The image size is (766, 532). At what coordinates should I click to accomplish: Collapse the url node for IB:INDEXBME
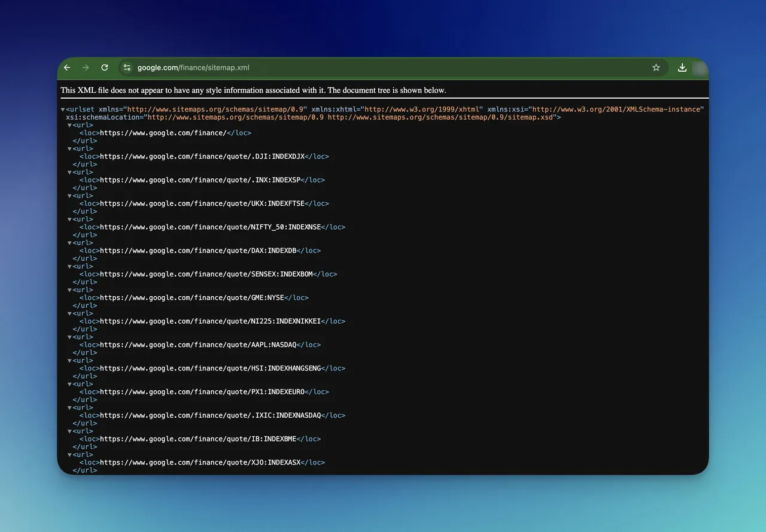click(69, 431)
